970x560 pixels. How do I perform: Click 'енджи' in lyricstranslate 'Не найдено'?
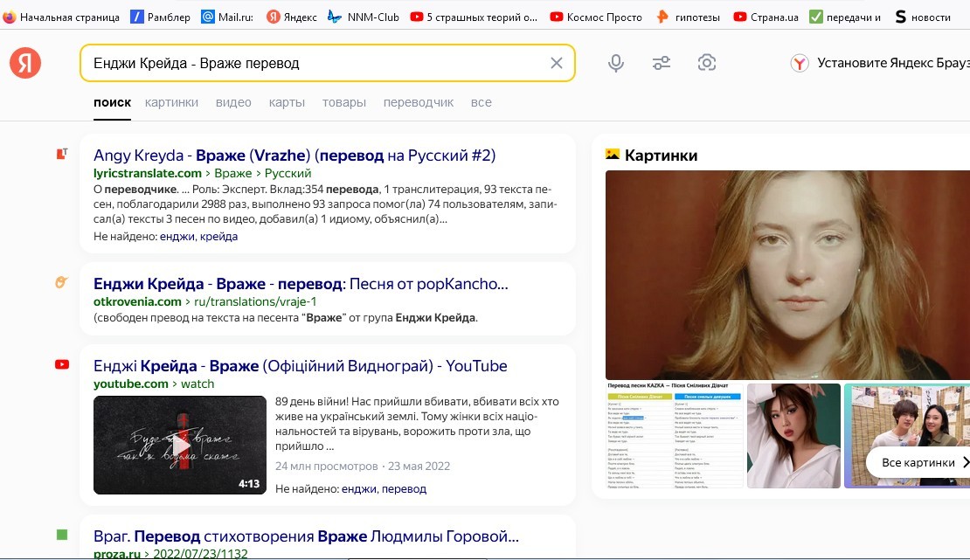[x=177, y=237]
